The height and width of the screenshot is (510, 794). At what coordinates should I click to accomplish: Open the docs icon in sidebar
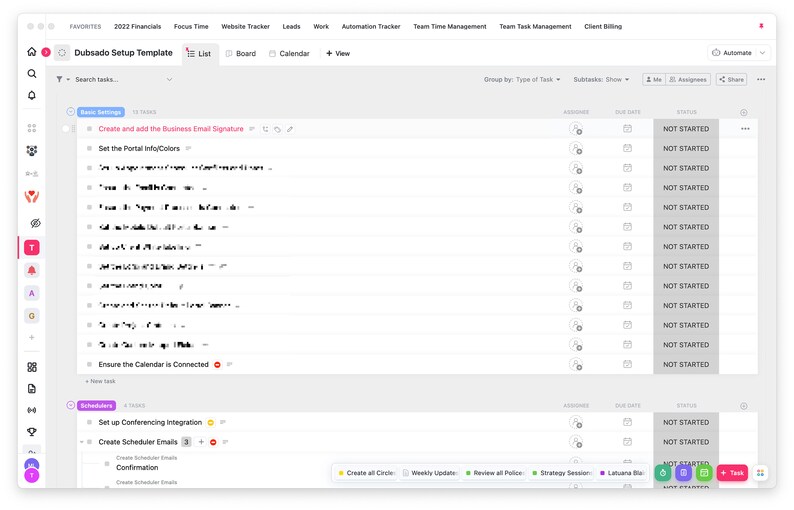pos(31,388)
